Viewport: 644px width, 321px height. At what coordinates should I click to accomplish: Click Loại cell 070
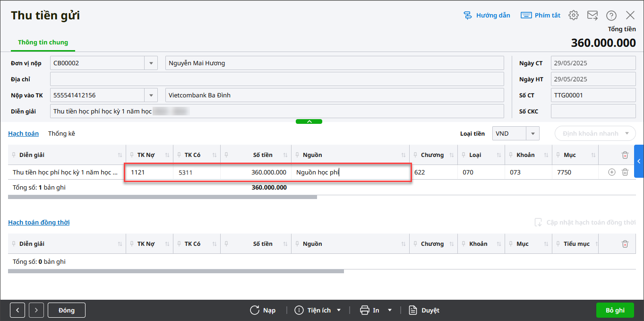pyautogui.click(x=481, y=172)
